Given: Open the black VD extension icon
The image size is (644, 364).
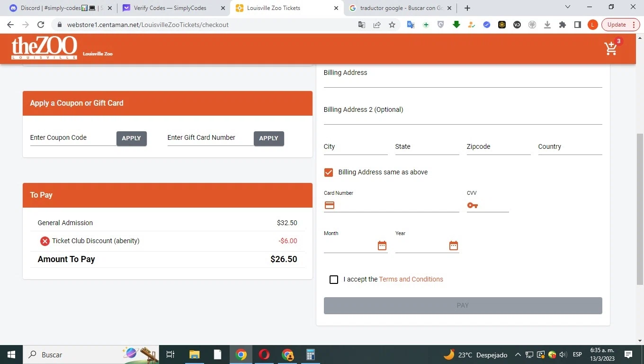Looking at the screenshot, I should [517, 25].
